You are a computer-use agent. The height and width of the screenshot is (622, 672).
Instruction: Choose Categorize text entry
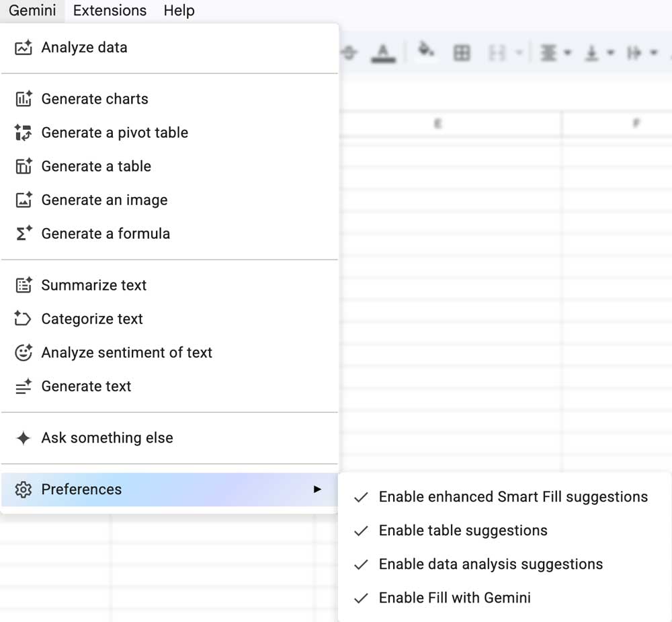(170, 319)
